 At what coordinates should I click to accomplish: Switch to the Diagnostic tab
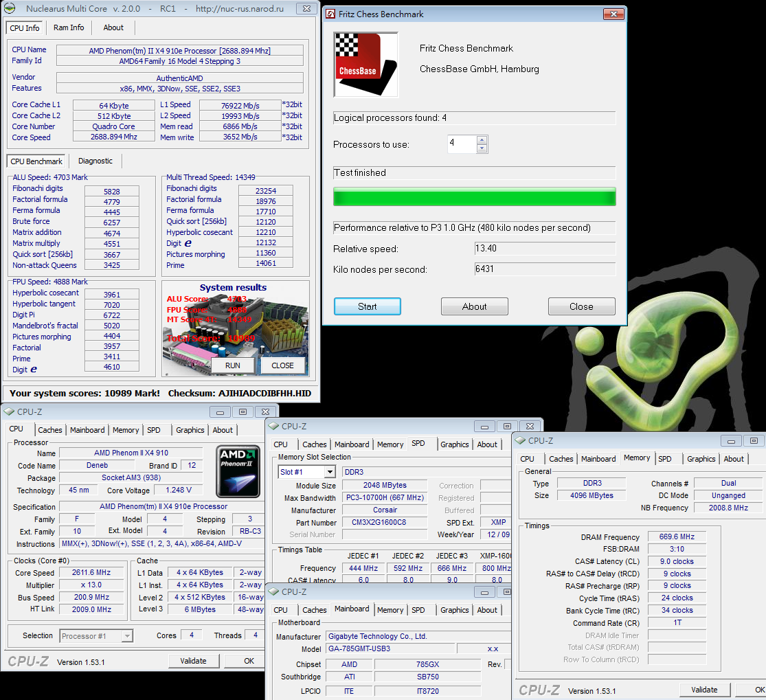(95, 161)
